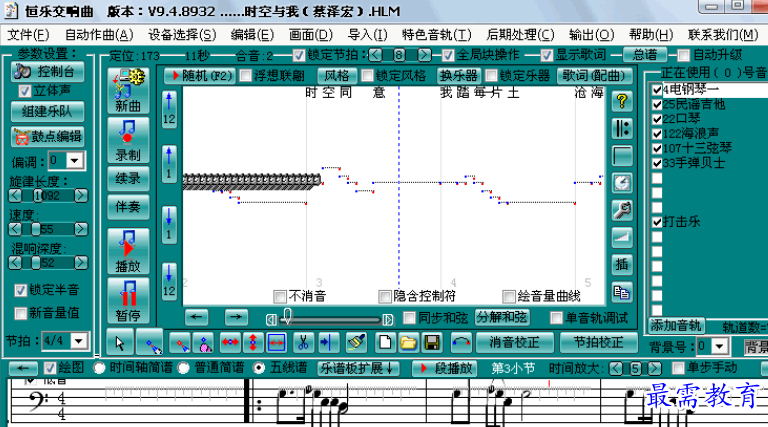Viewport: 768px width, 427px height.
Task: Decrease 时间放大 with left arrow
Action: (616, 368)
